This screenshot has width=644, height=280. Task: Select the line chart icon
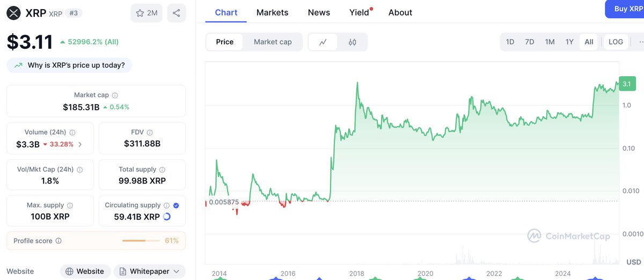323,42
